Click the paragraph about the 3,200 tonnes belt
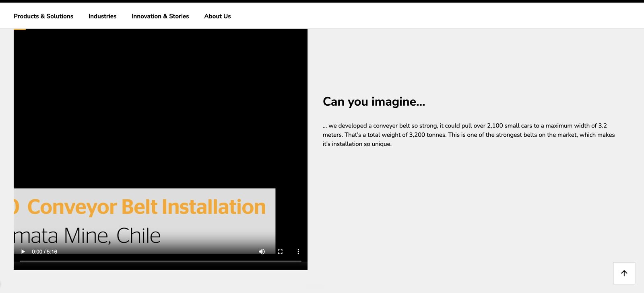 click(x=469, y=135)
